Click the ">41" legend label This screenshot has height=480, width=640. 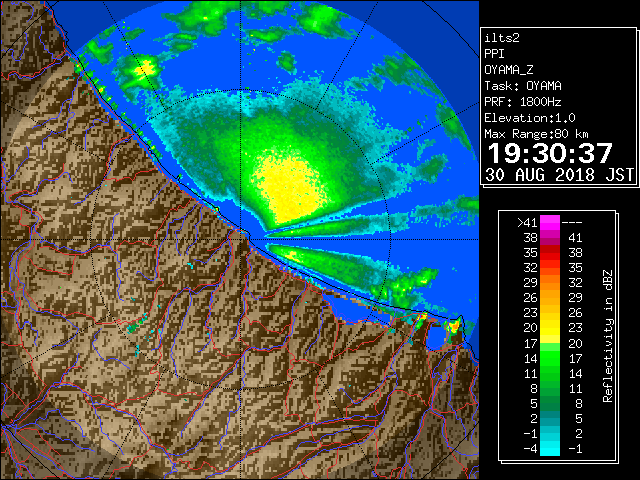[527, 223]
